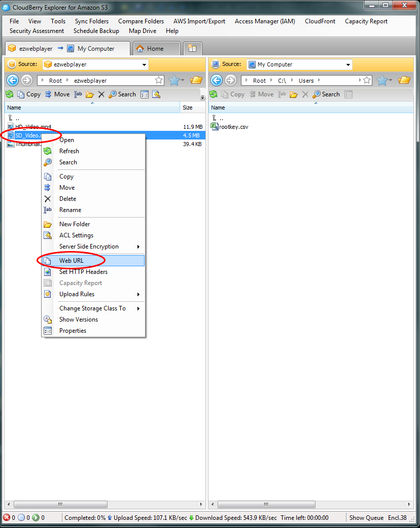Viewport: 420px width, 528px height.
Task: Open favorites blue star in left pane
Action: coord(174,81)
